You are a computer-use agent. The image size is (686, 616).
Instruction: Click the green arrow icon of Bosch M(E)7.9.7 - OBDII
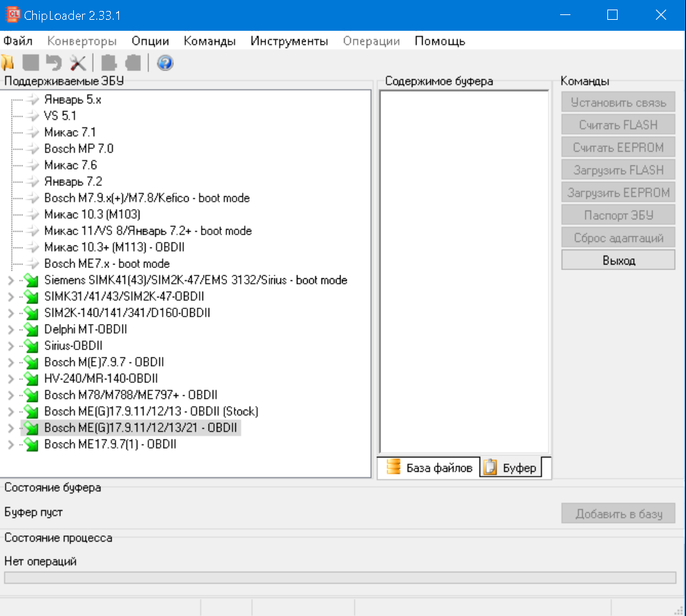click(31, 362)
